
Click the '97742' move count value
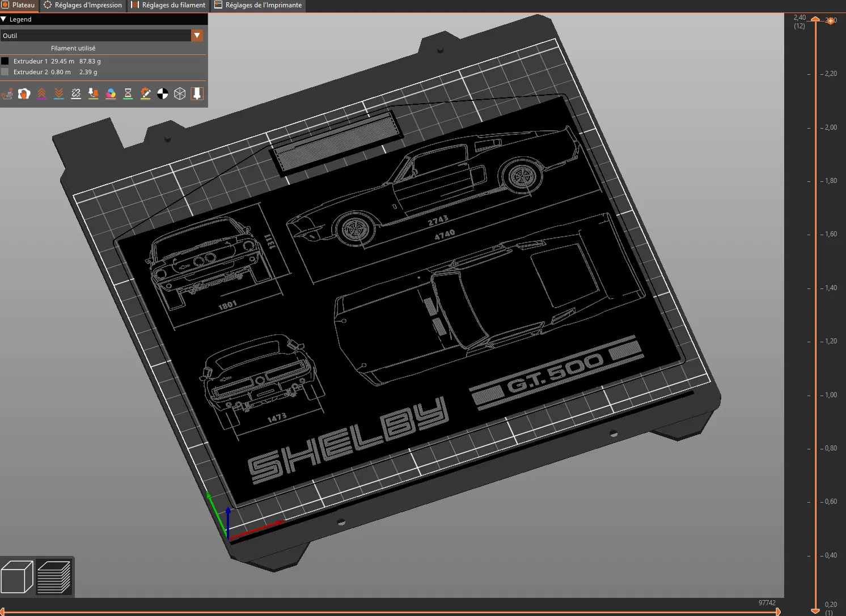coord(767,603)
